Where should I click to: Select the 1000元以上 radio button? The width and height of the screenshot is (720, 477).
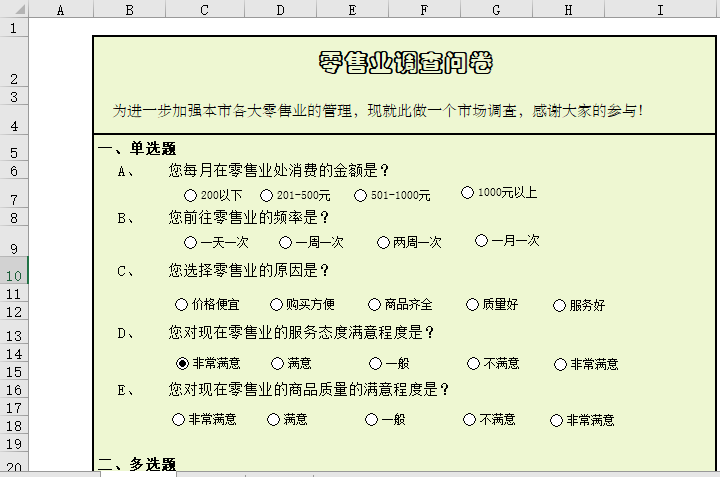tap(467, 192)
